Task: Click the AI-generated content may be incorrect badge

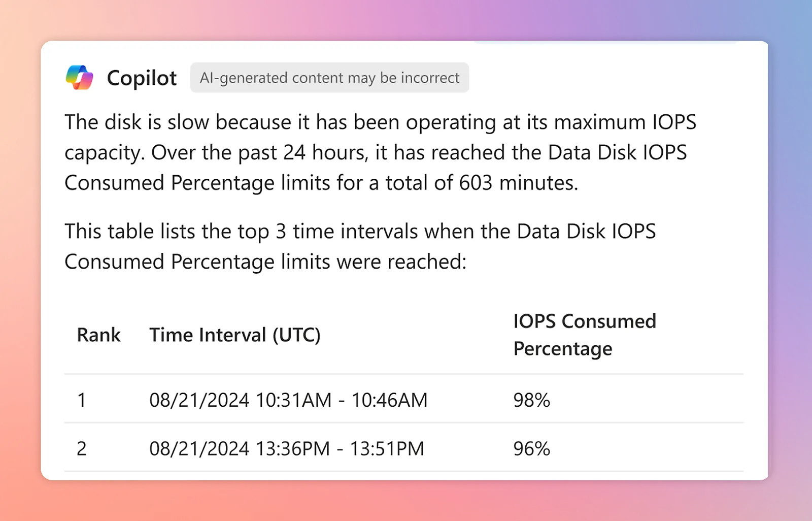Action: (x=329, y=78)
